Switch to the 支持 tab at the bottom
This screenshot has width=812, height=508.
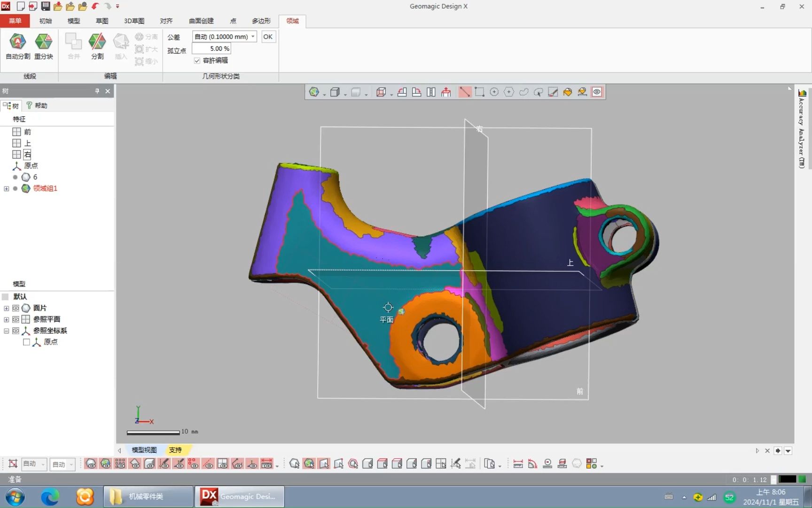click(176, 450)
